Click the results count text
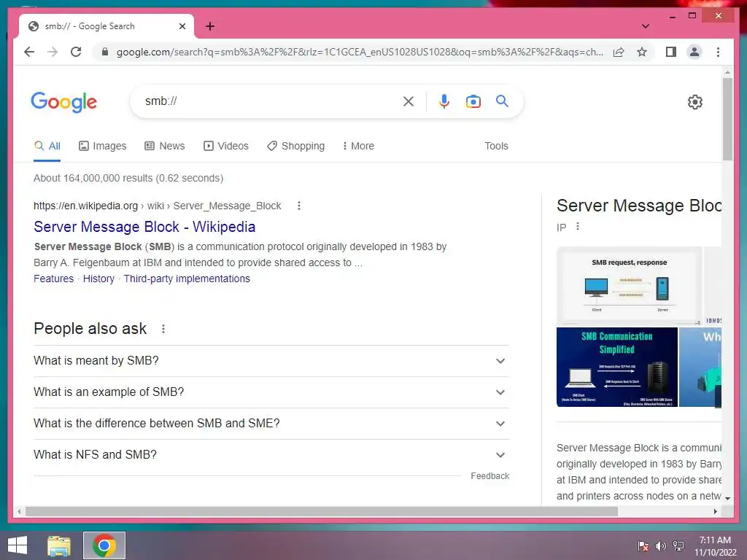This screenshot has height=560, width=747. point(128,178)
